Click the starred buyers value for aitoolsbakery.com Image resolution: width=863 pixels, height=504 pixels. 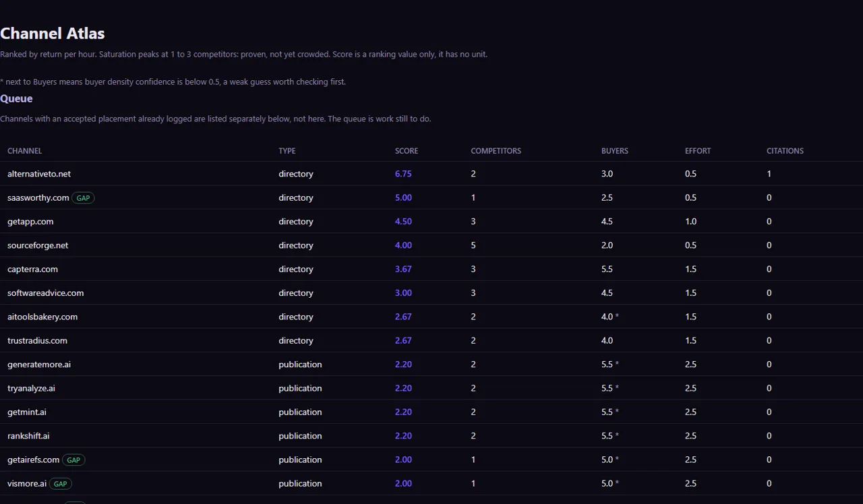click(x=610, y=317)
